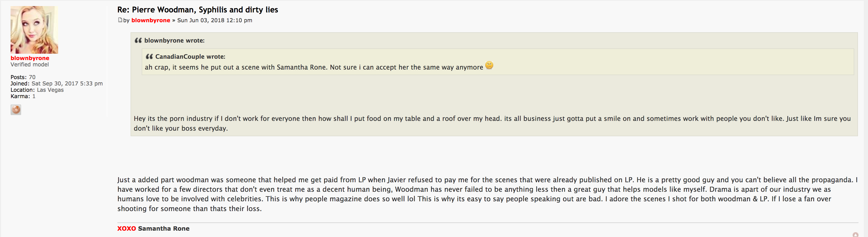Click blownbyrone author link in post byline
Screen dimensions: 868x237
151,20
